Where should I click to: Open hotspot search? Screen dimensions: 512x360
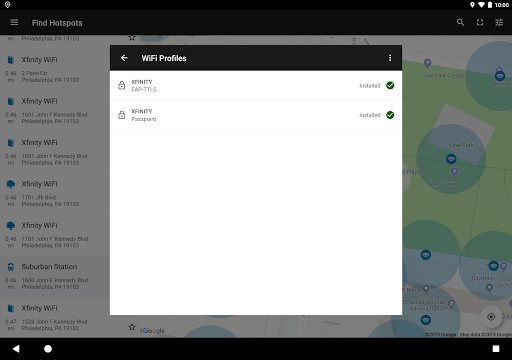(x=460, y=22)
